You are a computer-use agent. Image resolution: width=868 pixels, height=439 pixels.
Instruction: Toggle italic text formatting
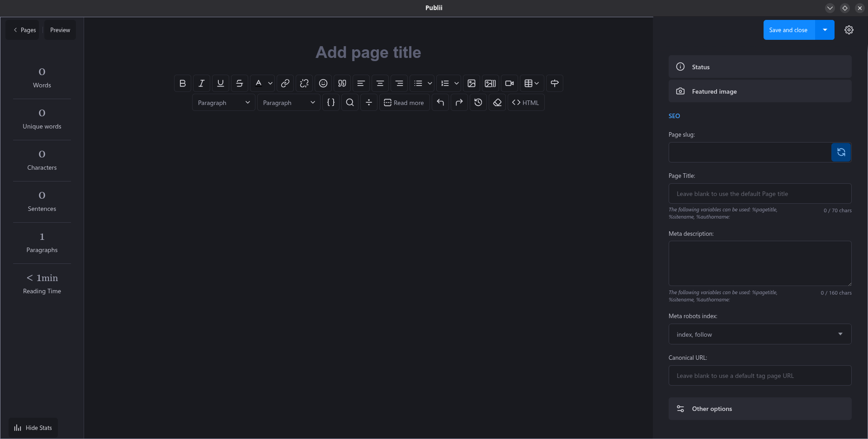click(202, 83)
